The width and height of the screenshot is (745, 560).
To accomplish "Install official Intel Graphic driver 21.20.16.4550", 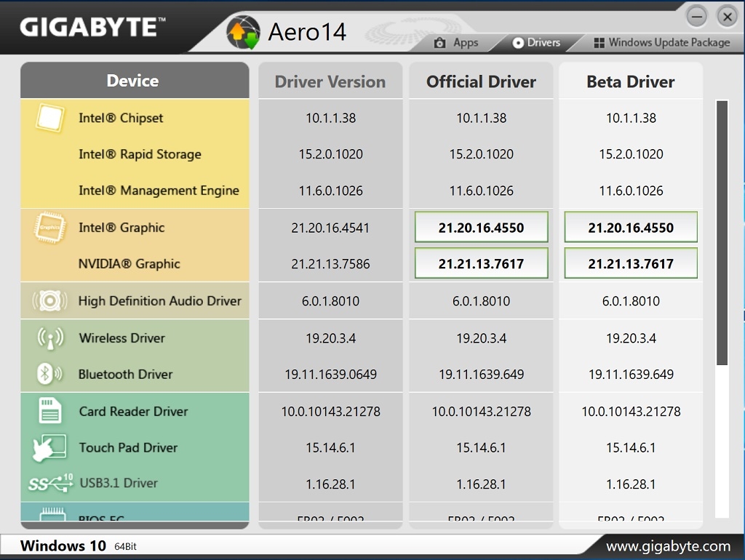I will click(x=482, y=228).
